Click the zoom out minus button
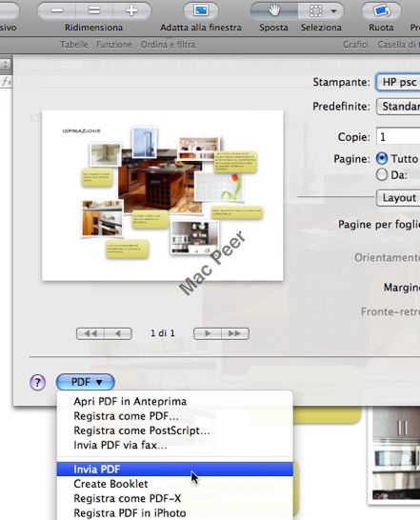 [57, 10]
